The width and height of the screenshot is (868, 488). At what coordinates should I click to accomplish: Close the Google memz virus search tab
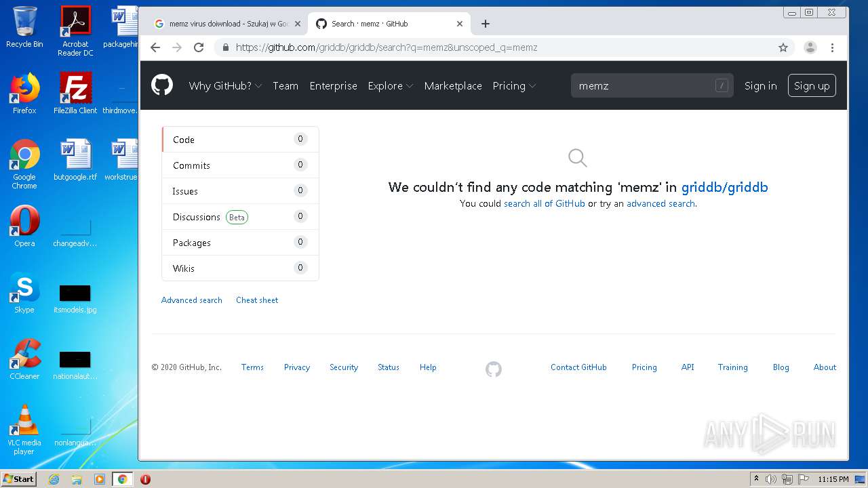[x=297, y=24]
